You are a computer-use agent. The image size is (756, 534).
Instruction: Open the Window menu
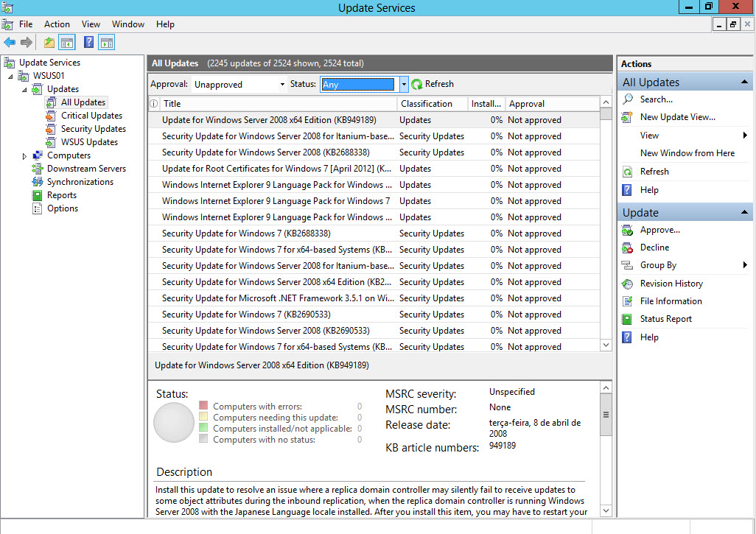(x=128, y=24)
